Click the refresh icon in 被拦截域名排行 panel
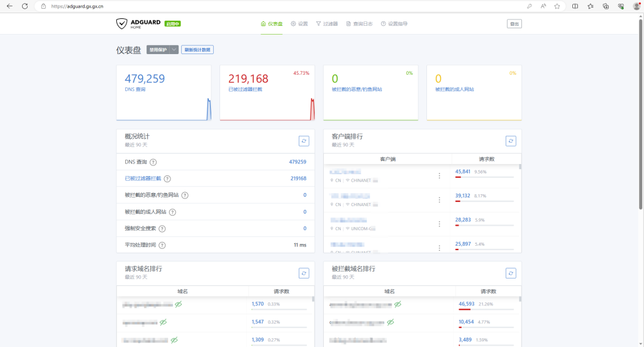Image resolution: width=644 pixels, height=347 pixels. 511,273
